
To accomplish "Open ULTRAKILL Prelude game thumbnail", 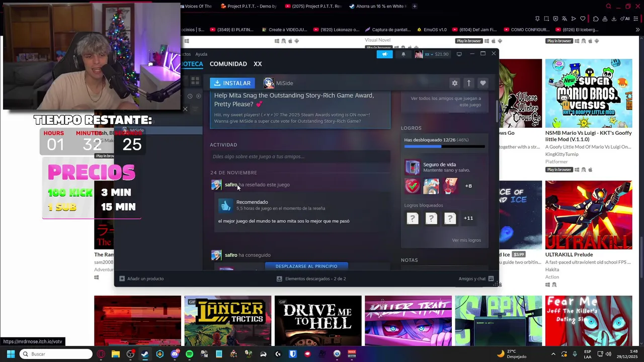I will [589, 215].
